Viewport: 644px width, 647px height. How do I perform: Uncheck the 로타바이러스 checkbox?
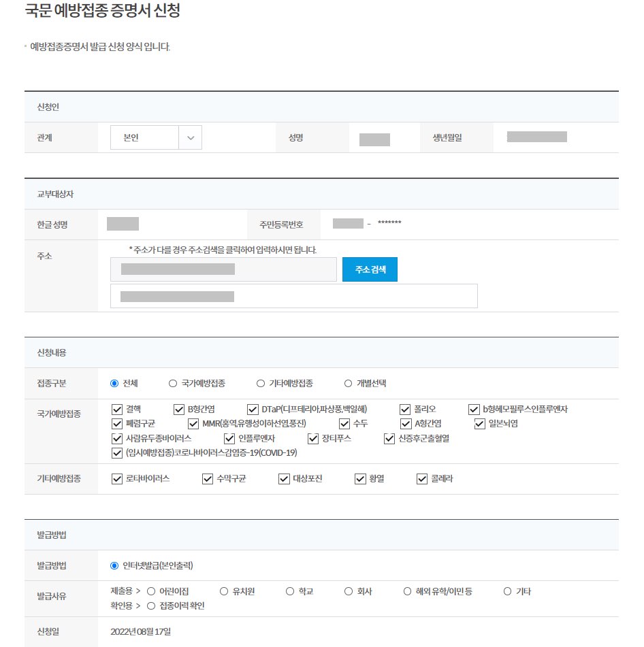116,479
